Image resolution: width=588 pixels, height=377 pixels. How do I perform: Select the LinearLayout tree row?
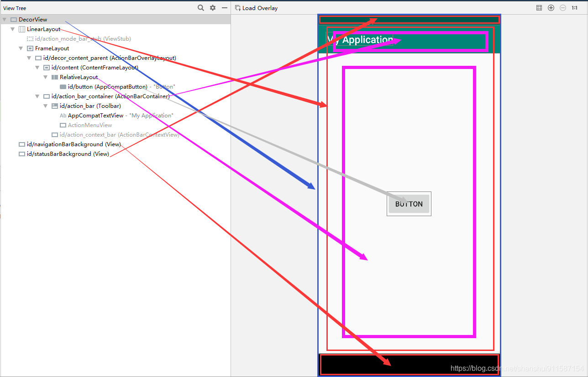coord(115,29)
